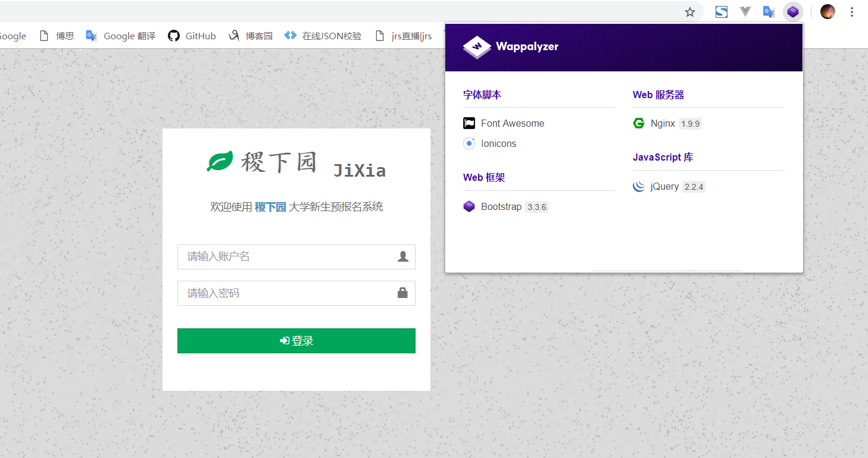Click the Bootstrap icon under Web 框架
The image size is (868, 458).
coord(469,206)
